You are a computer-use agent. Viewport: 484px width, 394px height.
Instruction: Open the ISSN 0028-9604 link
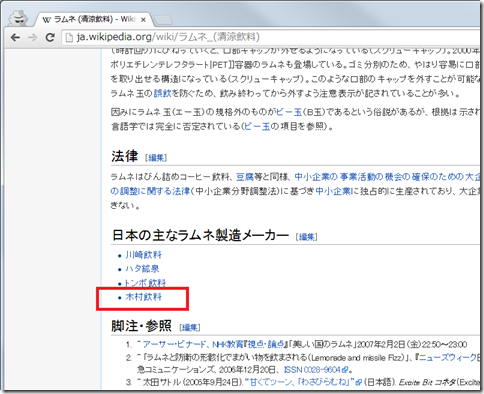(x=316, y=370)
